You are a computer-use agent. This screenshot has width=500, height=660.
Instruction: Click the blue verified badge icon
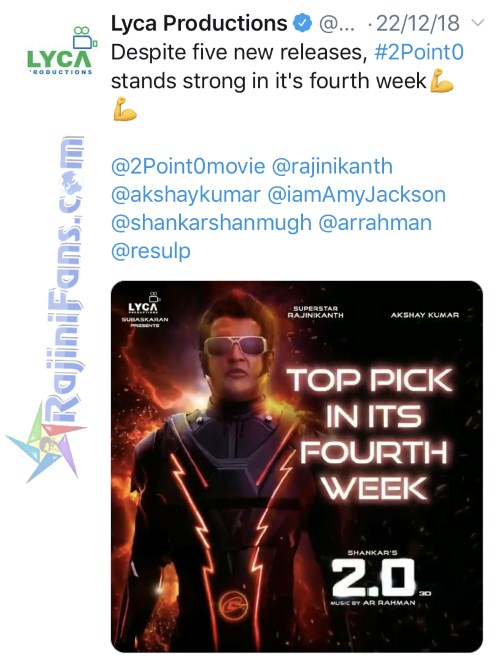[303, 24]
